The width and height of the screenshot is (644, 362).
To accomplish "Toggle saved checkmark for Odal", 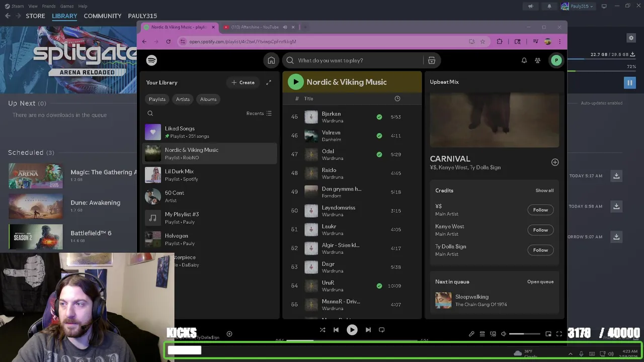I will (379, 154).
